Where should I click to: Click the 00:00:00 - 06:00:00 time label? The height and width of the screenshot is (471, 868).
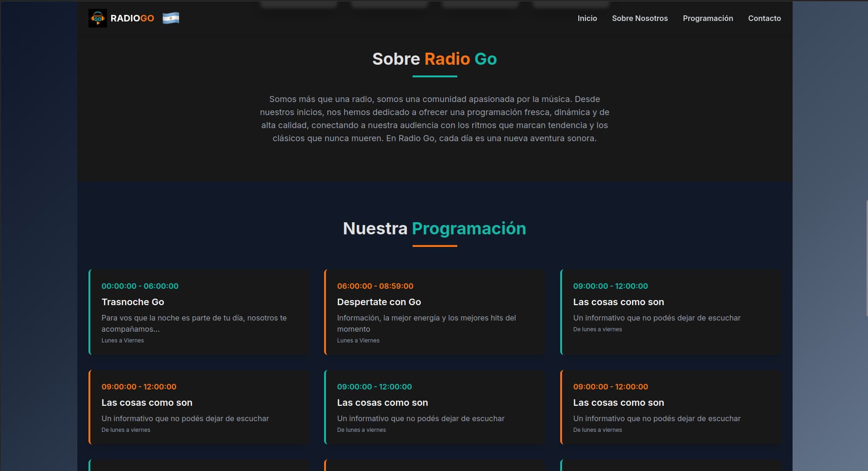140,286
